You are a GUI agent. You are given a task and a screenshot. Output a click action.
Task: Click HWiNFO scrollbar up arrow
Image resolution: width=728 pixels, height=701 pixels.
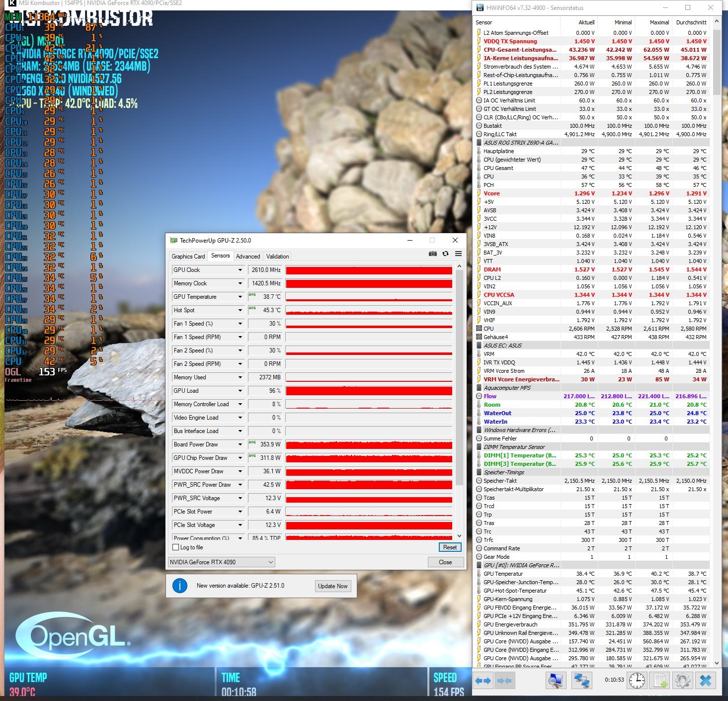(717, 22)
